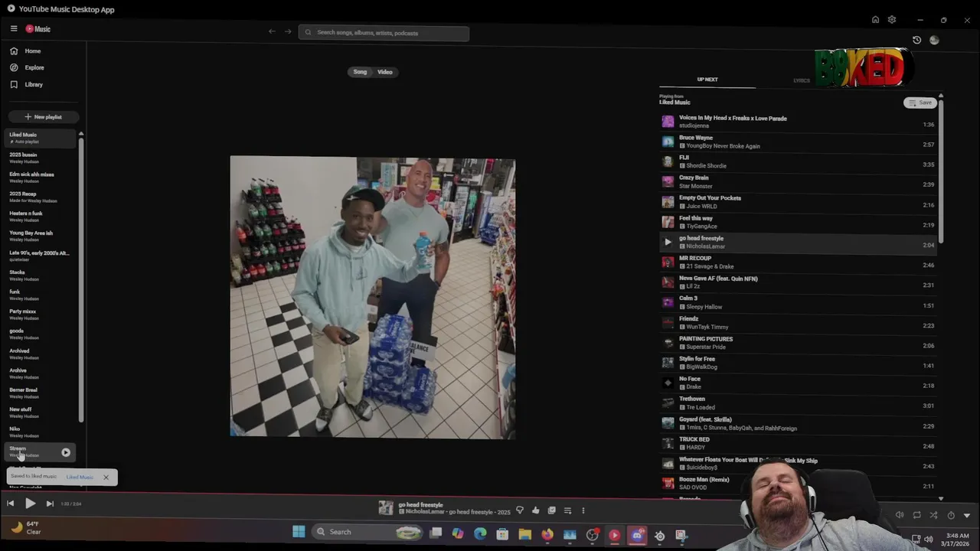This screenshot has height=551, width=980.
Task: Open the 2025 bussin playlist
Action: (x=41, y=158)
